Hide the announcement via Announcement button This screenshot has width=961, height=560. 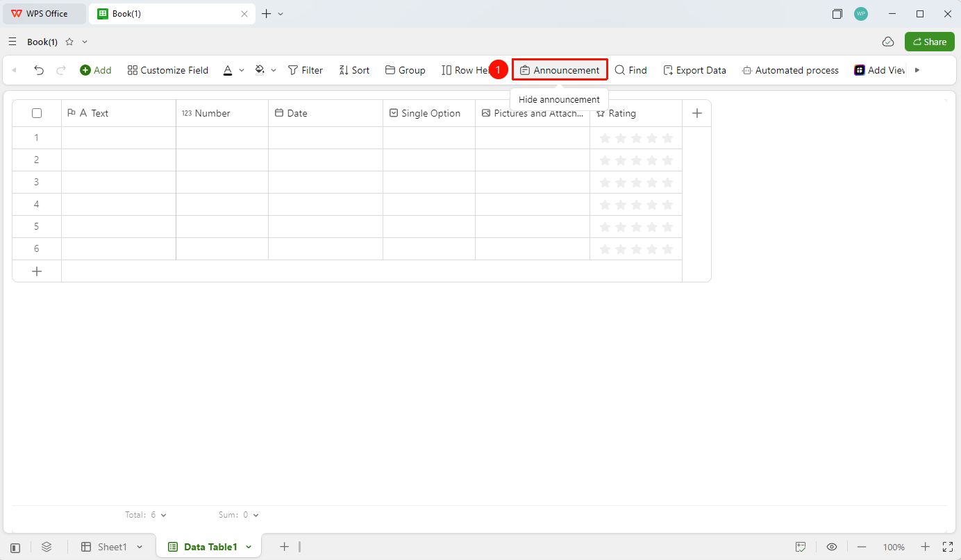click(x=560, y=70)
